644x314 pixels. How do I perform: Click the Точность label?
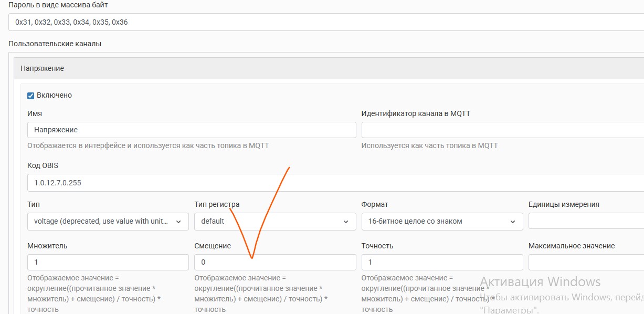click(377, 246)
